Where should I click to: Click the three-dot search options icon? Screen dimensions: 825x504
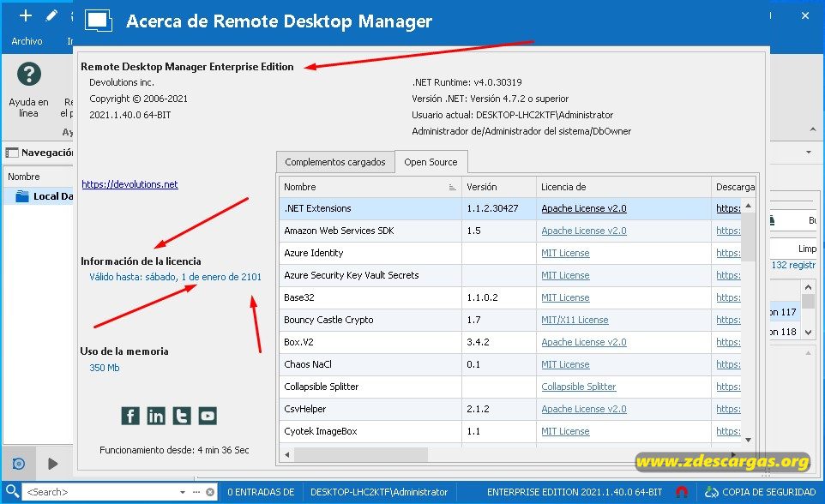click(196, 492)
